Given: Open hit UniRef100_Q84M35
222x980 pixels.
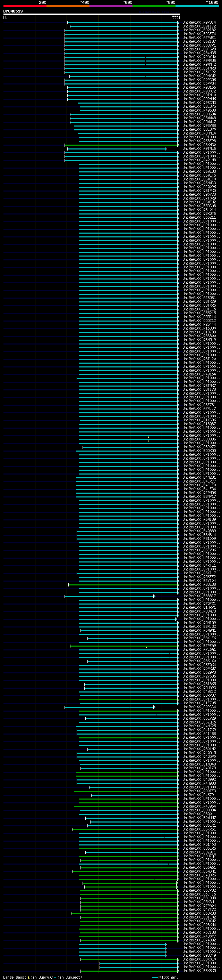Looking at the screenshot, I should (x=199, y=53).
